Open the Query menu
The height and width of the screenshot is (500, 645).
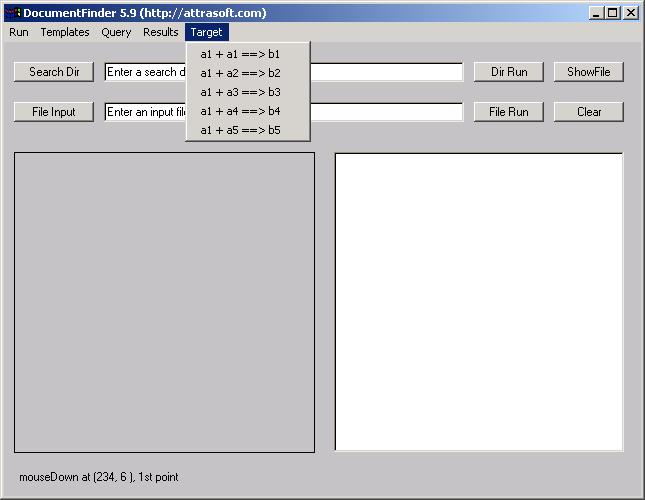[x=116, y=32]
